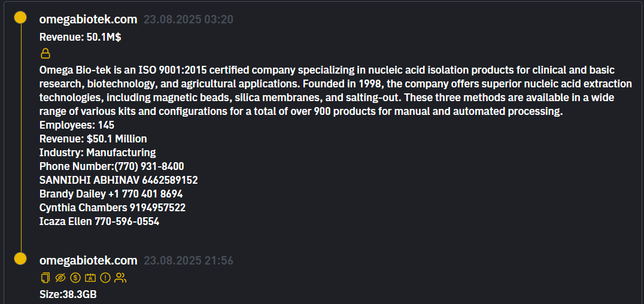Screen dimensions: 644x304
Task: Click the Revenue: $50.1 Million line
Action: tap(93, 139)
